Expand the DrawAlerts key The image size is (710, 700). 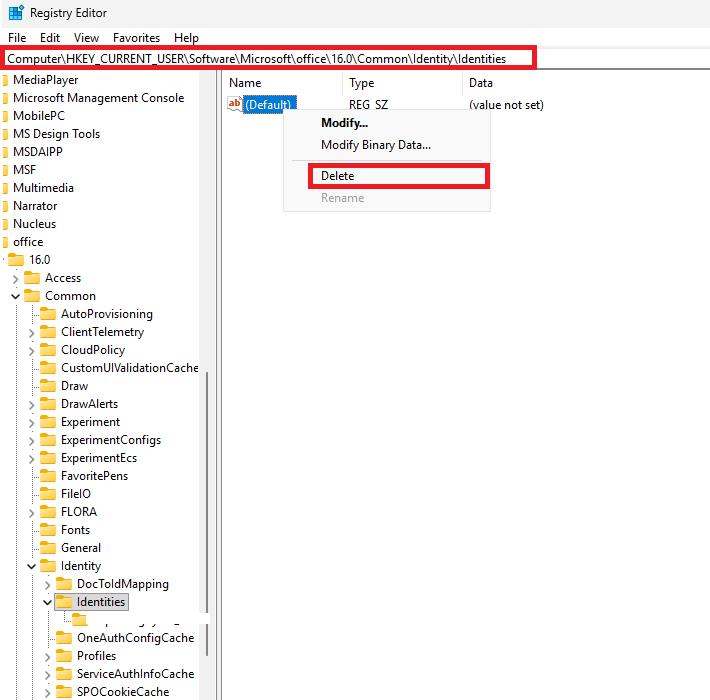point(31,404)
